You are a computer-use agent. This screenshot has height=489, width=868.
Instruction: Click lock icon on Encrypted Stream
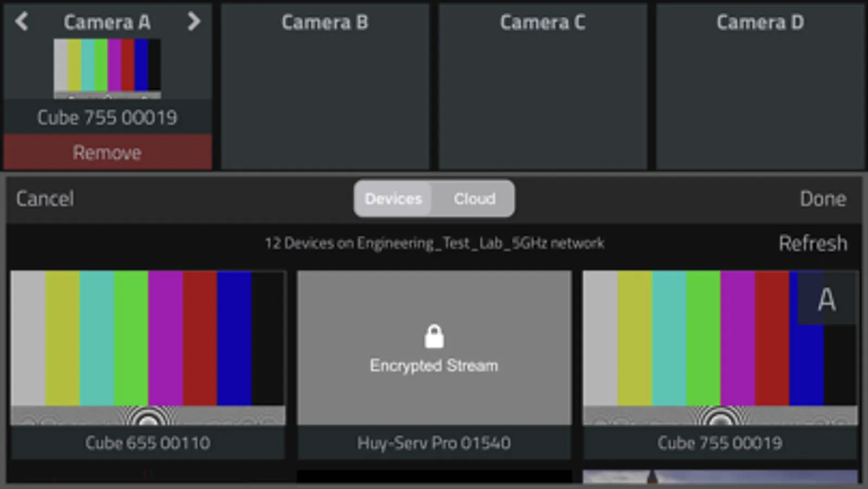click(434, 337)
